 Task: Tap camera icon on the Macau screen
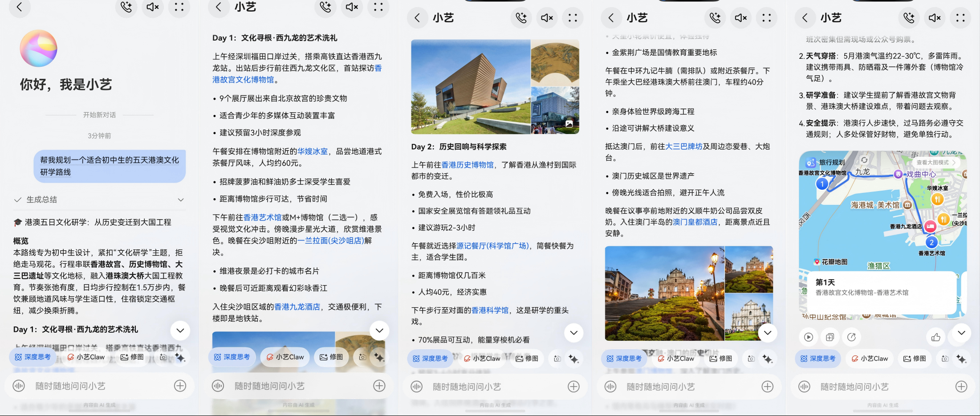[x=751, y=359]
